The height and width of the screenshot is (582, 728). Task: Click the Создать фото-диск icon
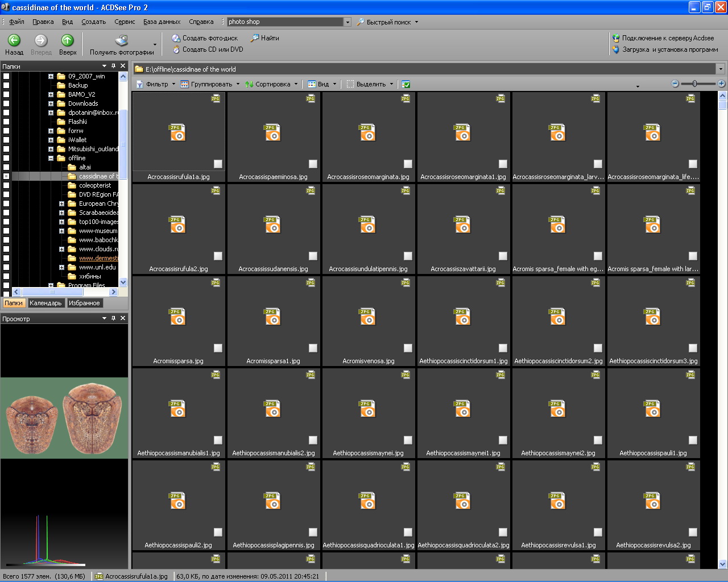pyautogui.click(x=176, y=38)
